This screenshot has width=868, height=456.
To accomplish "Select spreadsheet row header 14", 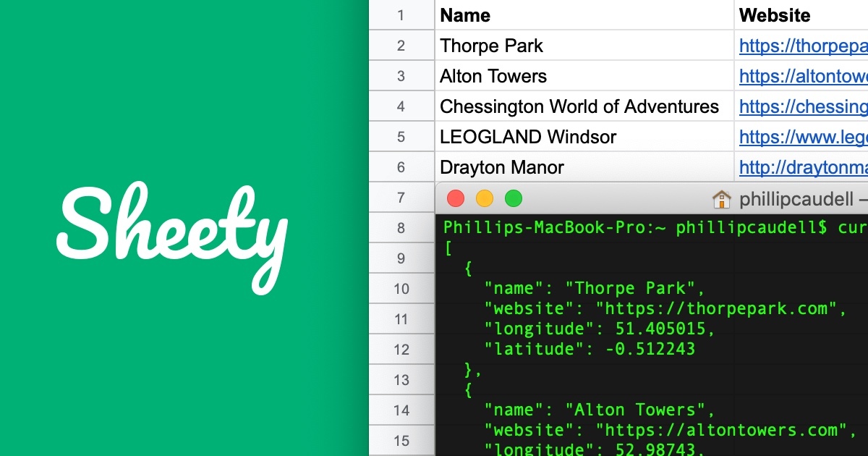I will pos(401,410).
